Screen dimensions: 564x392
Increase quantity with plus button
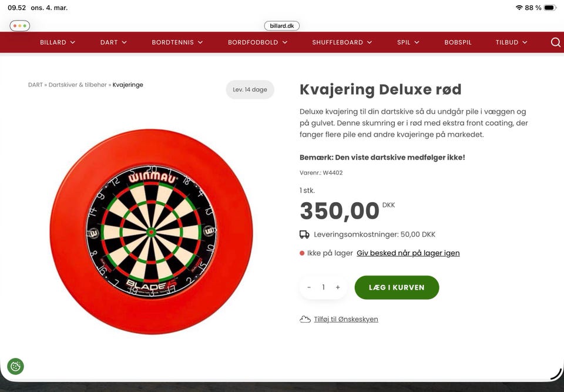(338, 287)
